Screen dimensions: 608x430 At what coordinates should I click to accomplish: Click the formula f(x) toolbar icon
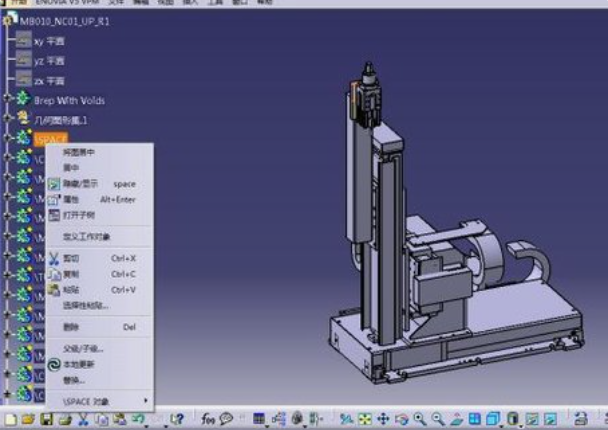[206, 419]
